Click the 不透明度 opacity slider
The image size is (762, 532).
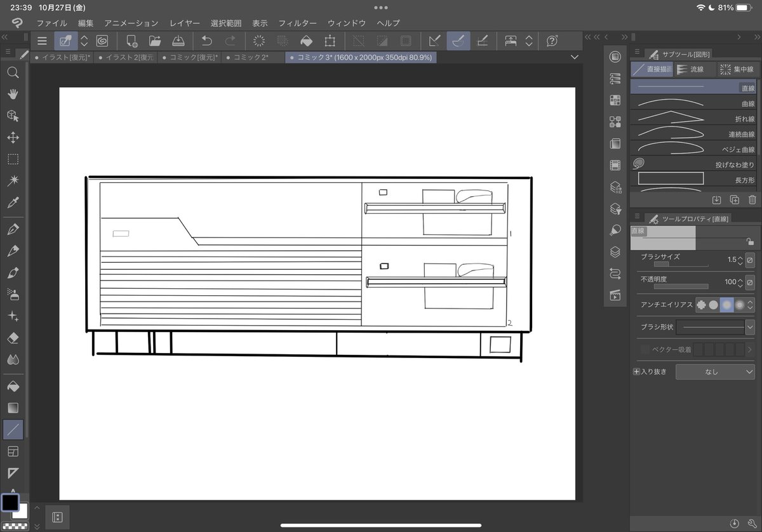coord(681,286)
